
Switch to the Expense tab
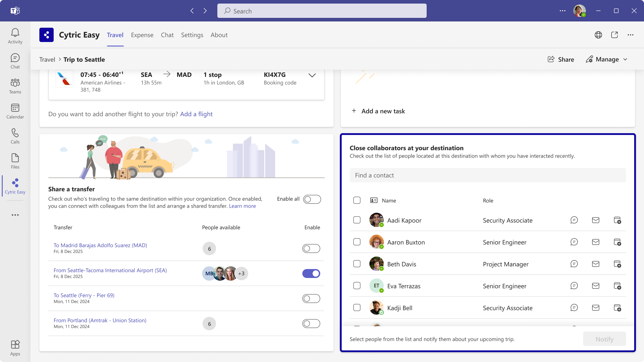point(142,35)
